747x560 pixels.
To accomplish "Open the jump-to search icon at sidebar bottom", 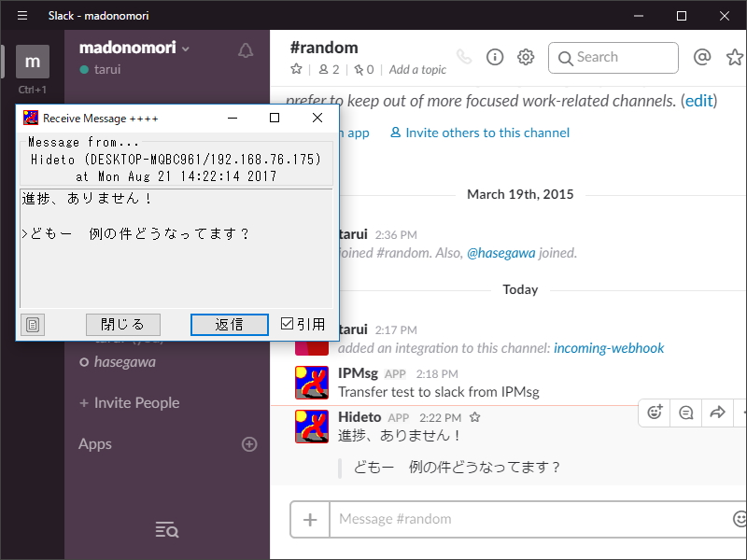I will [166, 529].
